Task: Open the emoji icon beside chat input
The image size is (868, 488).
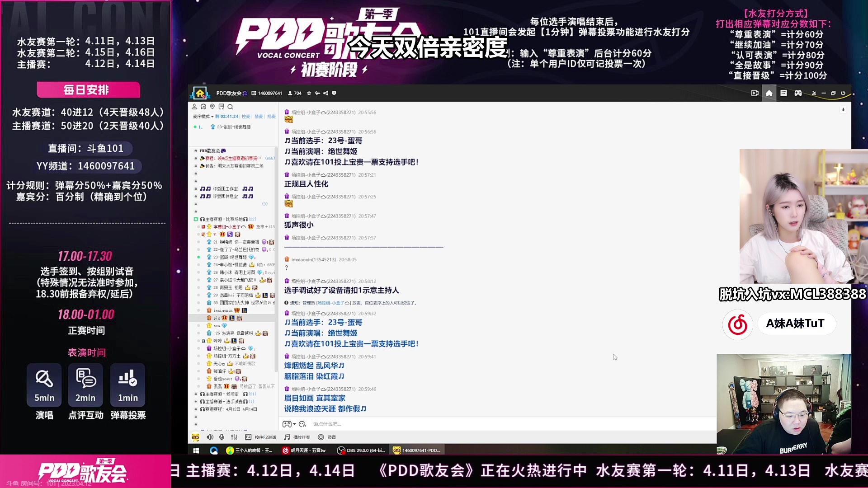Action: pos(302,424)
